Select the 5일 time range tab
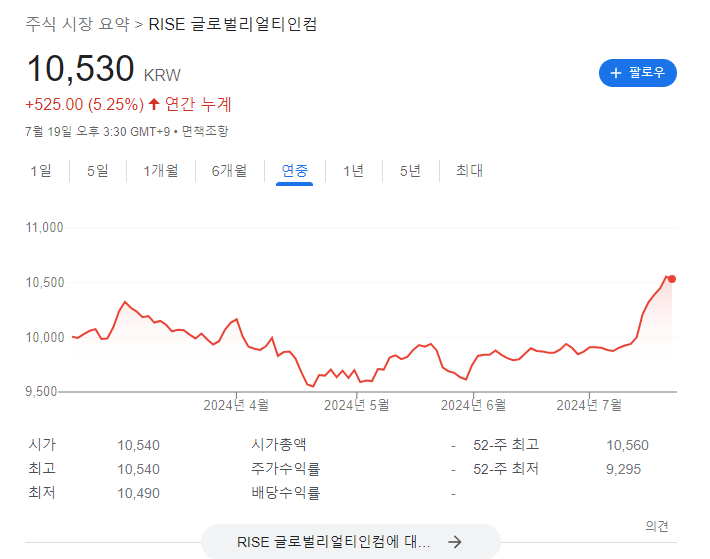 (97, 171)
